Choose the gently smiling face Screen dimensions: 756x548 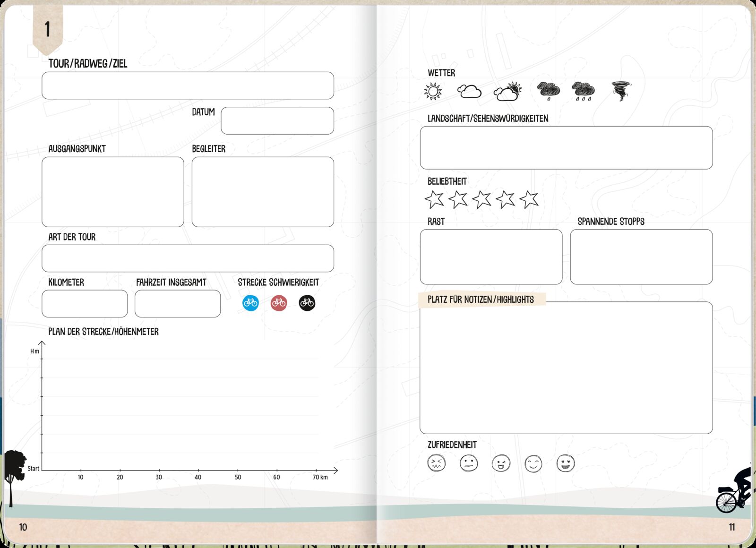point(533,463)
